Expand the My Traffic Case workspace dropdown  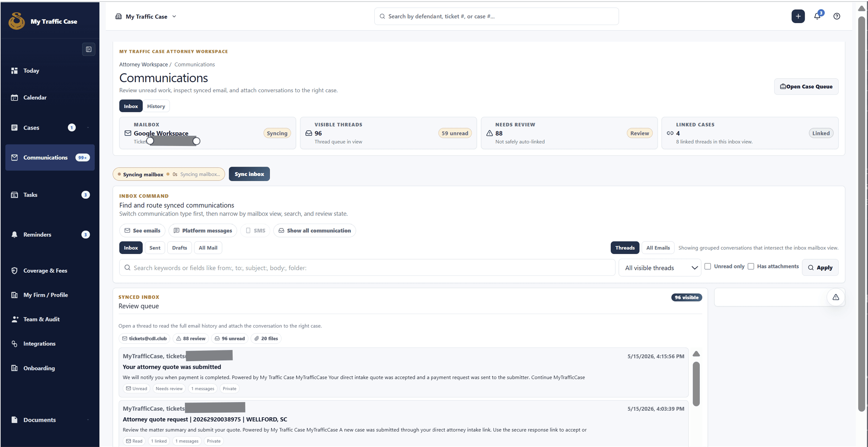pos(146,16)
